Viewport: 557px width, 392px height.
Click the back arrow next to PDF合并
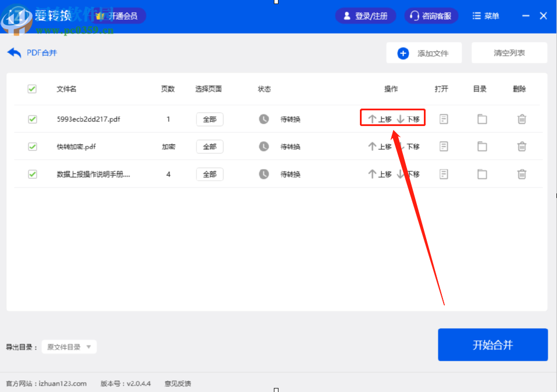pos(14,53)
